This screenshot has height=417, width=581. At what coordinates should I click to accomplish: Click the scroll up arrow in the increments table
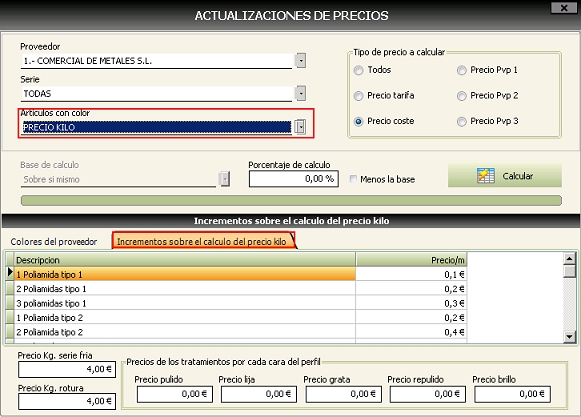tap(570, 258)
